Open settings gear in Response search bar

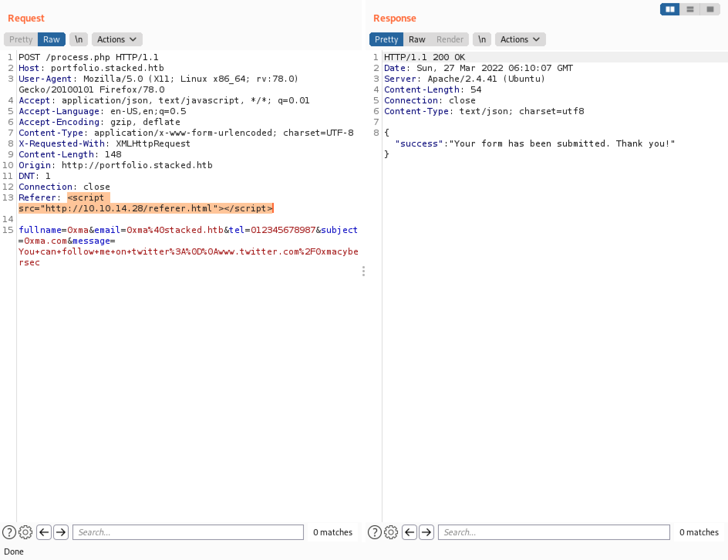click(x=391, y=532)
